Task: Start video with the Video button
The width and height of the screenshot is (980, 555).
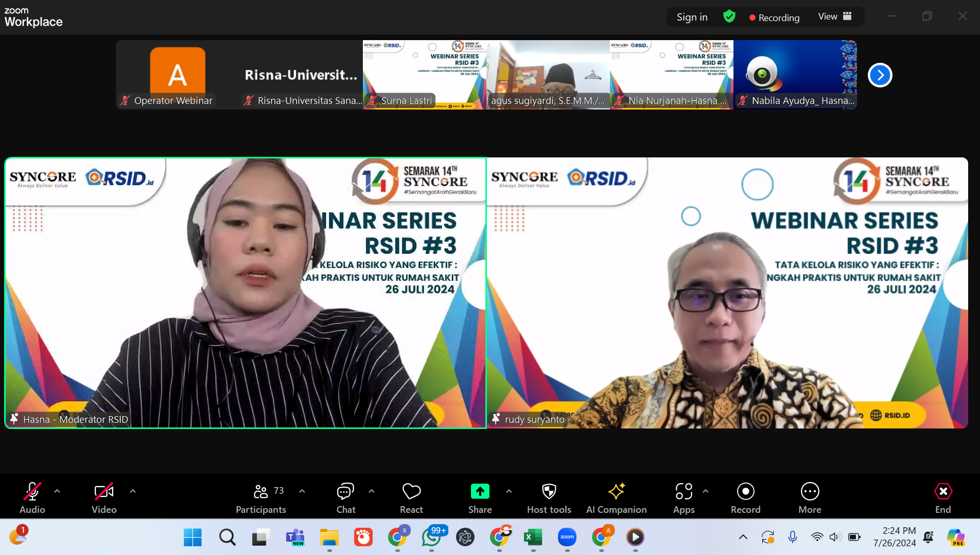Action: point(104,497)
